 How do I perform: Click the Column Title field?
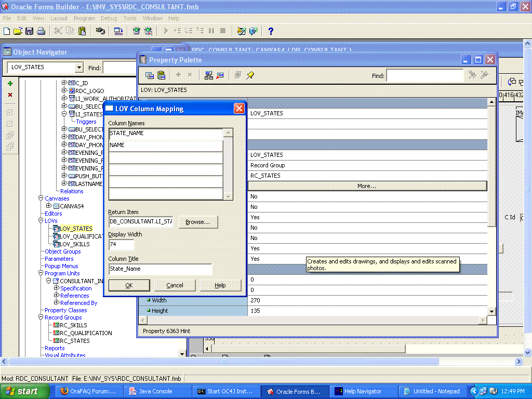160,269
